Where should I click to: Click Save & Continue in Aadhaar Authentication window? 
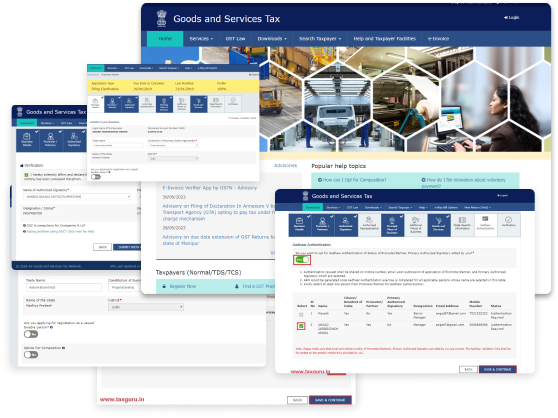(x=497, y=369)
